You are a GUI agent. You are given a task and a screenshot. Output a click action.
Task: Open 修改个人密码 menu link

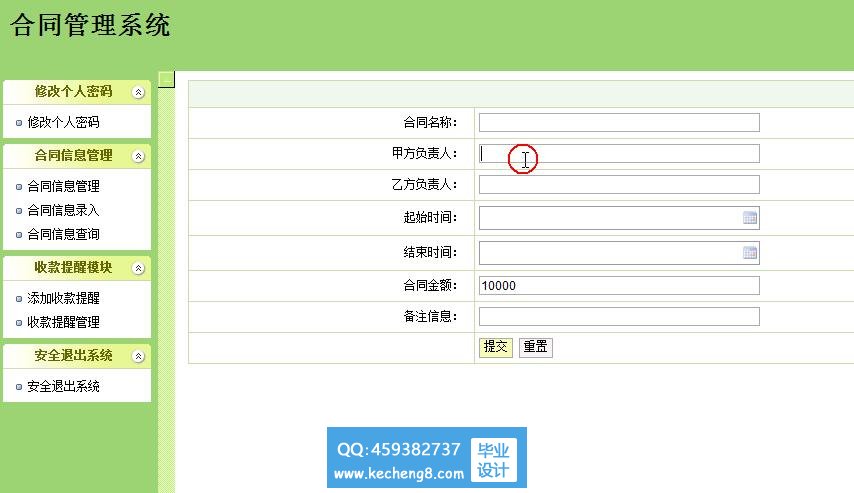tap(63, 123)
